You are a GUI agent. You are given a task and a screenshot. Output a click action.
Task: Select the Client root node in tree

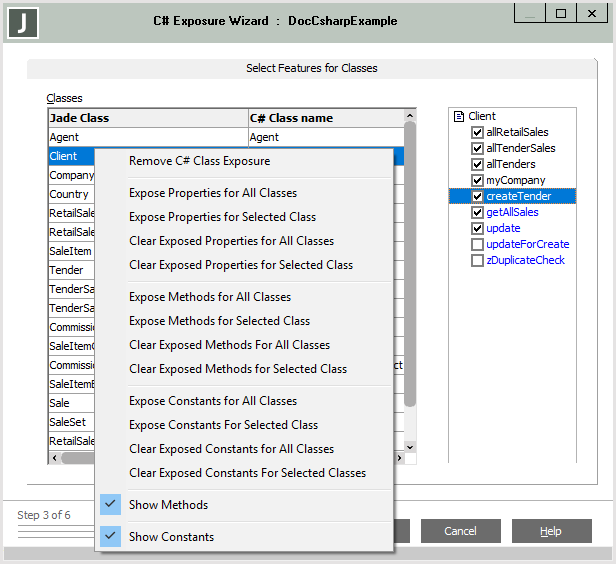pyautogui.click(x=482, y=116)
